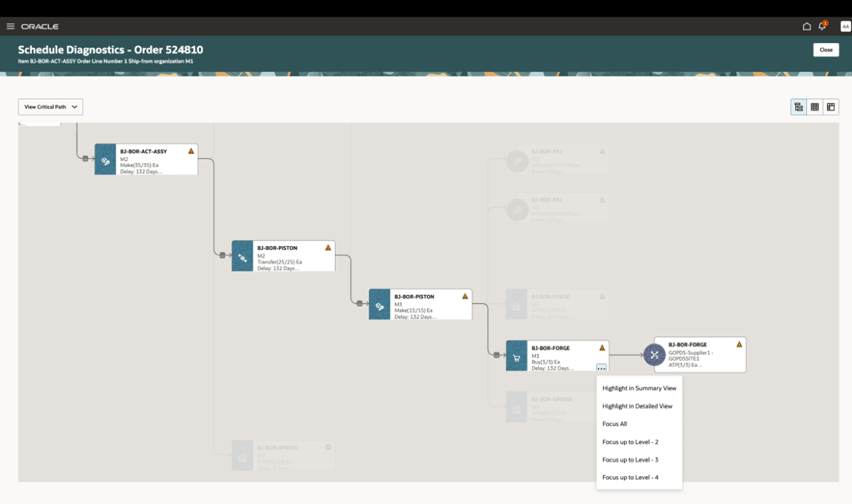This screenshot has height=504, width=852.
Task: Click the Oracle logo
Action: point(40,25)
